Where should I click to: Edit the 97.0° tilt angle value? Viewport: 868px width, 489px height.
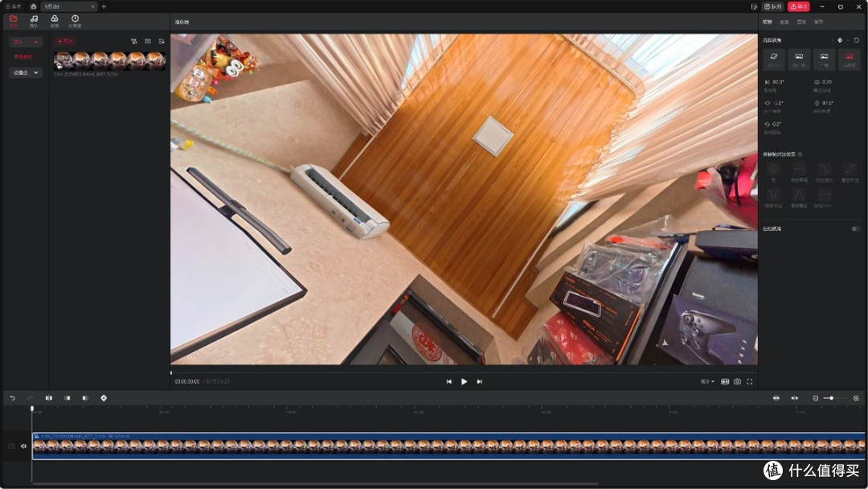point(828,103)
